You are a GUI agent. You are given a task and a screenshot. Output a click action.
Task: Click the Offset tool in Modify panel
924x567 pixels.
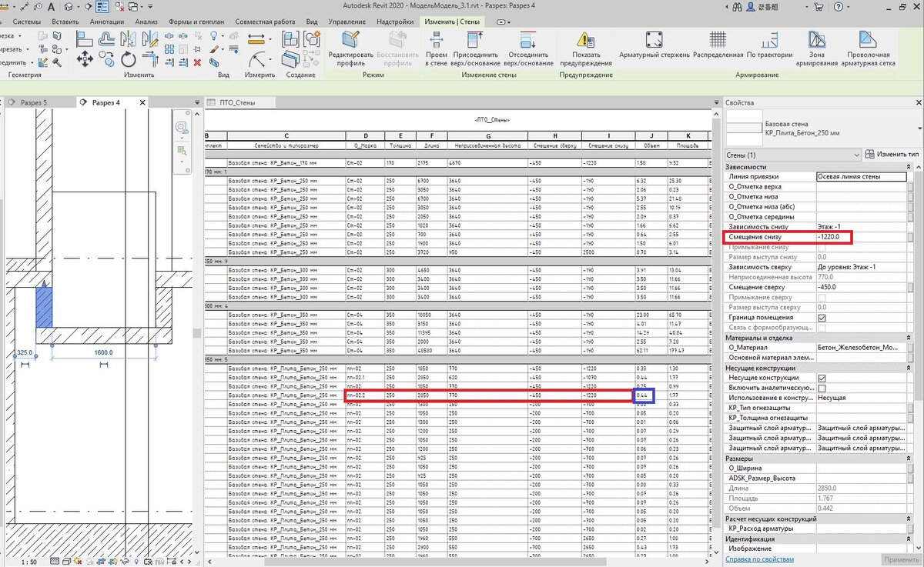107,38
